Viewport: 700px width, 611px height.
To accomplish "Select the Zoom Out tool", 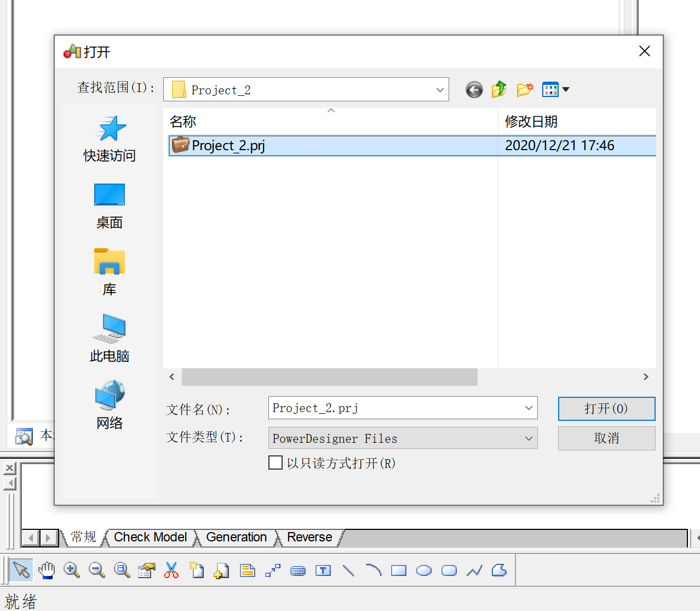I will click(x=97, y=570).
